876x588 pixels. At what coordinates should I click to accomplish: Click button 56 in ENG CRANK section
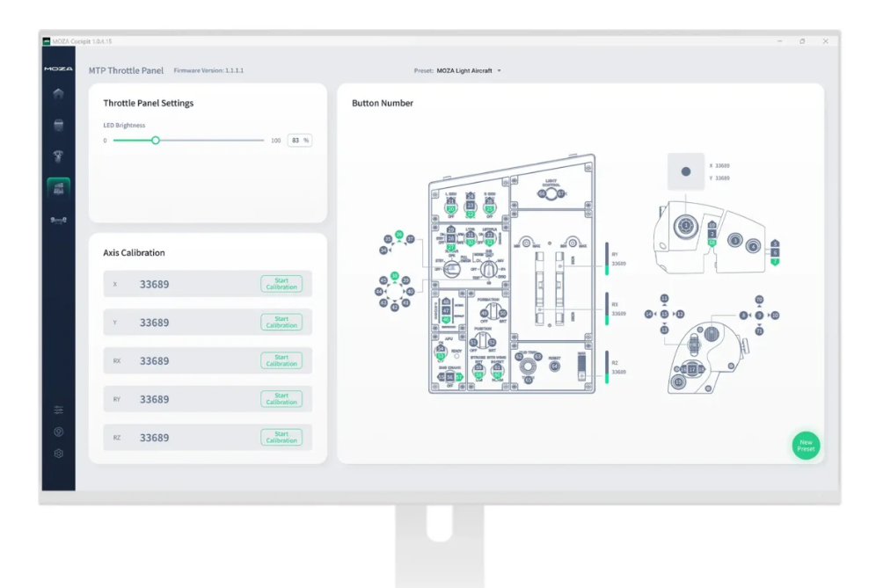tap(449, 377)
